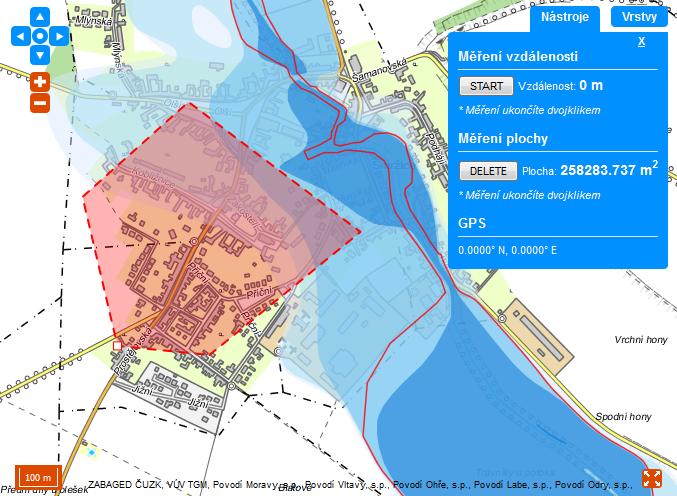Switch to the Vrstvy tab
677x496 pixels.
[x=638, y=17]
